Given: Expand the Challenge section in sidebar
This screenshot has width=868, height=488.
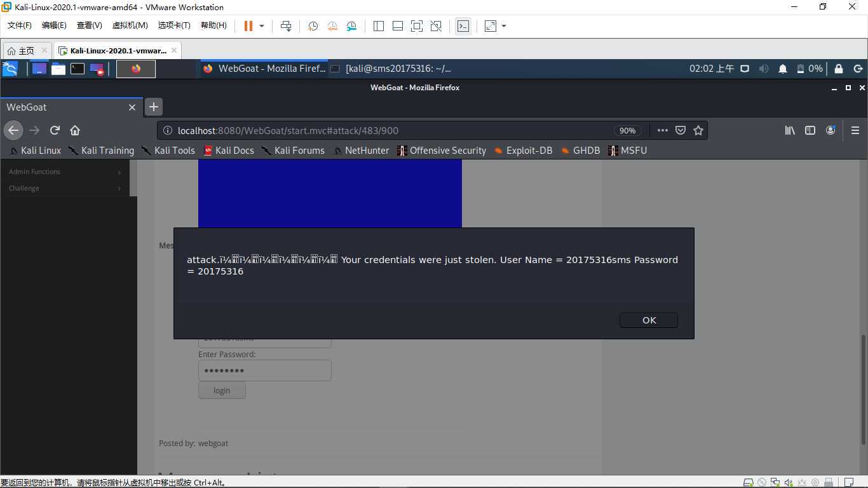Looking at the screenshot, I should [x=65, y=188].
